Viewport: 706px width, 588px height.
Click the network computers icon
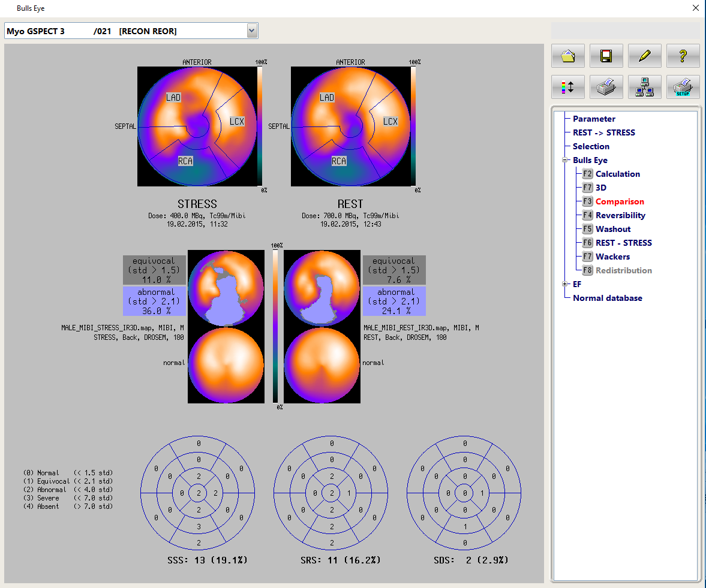(645, 87)
